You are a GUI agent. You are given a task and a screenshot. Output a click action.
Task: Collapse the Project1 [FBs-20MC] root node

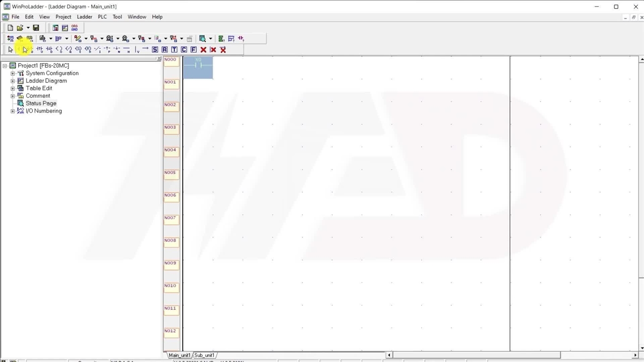pos(5,66)
